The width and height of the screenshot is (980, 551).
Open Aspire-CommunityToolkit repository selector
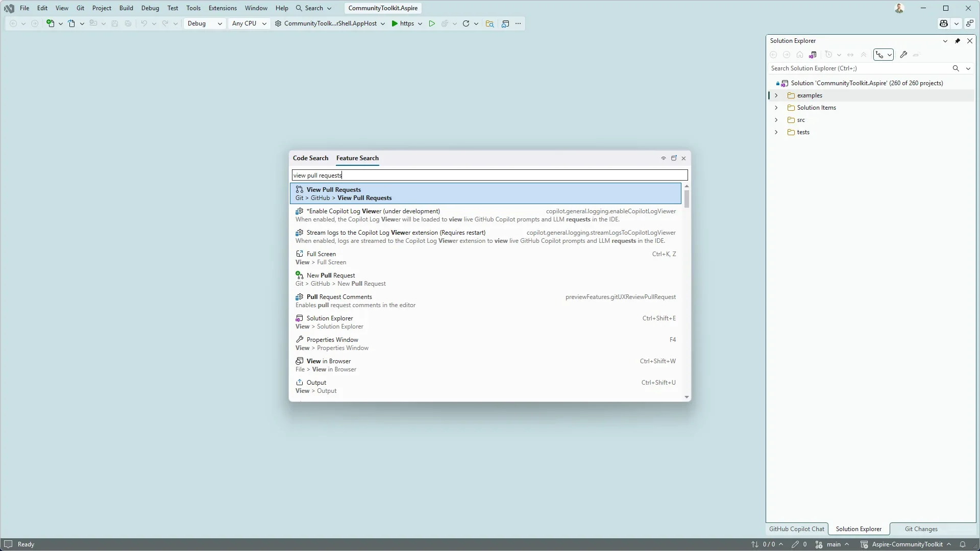906,544
